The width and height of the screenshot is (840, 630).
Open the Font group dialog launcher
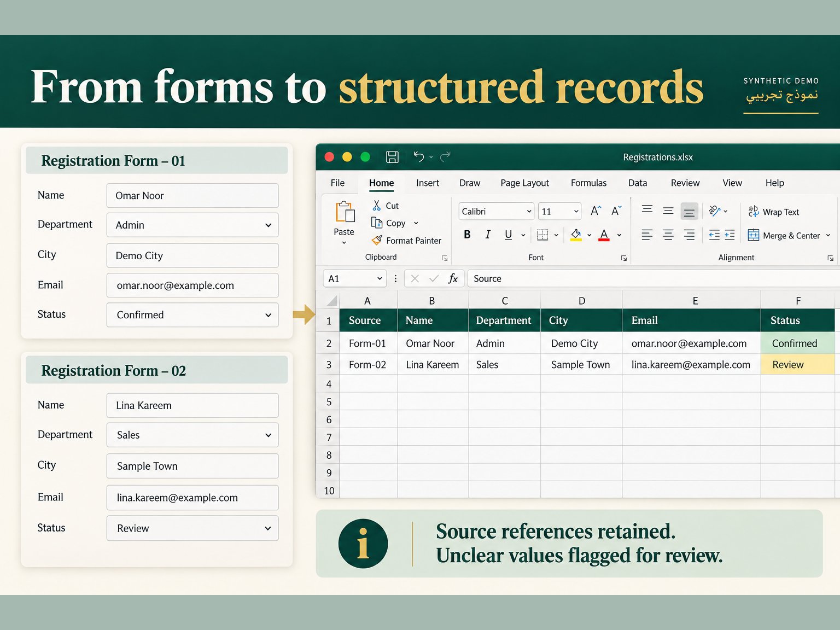click(x=624, y=258)
